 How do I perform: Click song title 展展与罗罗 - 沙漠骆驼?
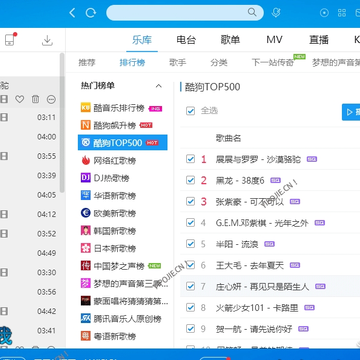258,159
